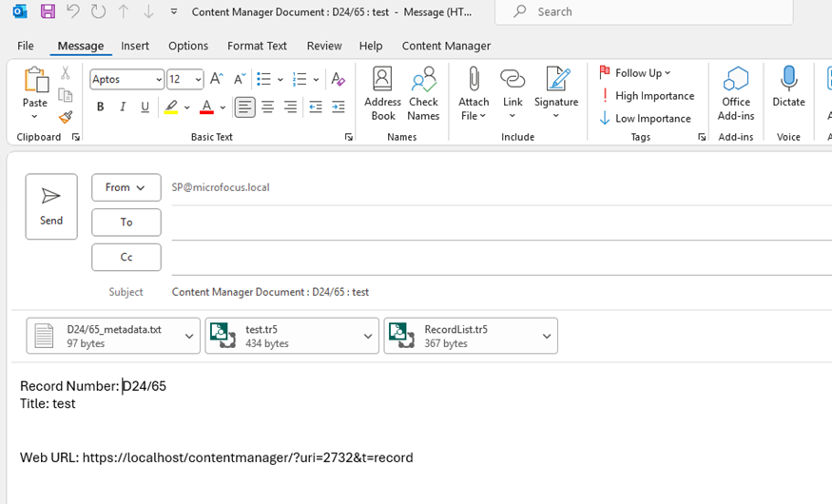Click the Paste clipboard icon
Image resolution: width=832 pixels, height=504 pixels.
click(35, 80)
